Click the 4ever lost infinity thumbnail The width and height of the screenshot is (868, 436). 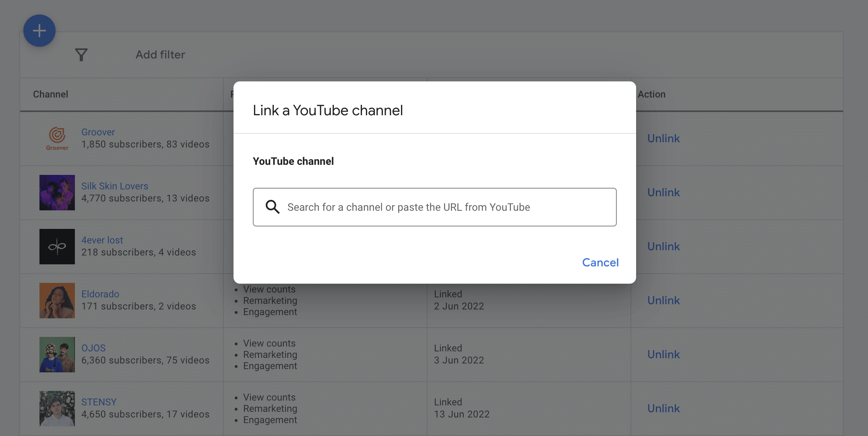pos(57,247)
